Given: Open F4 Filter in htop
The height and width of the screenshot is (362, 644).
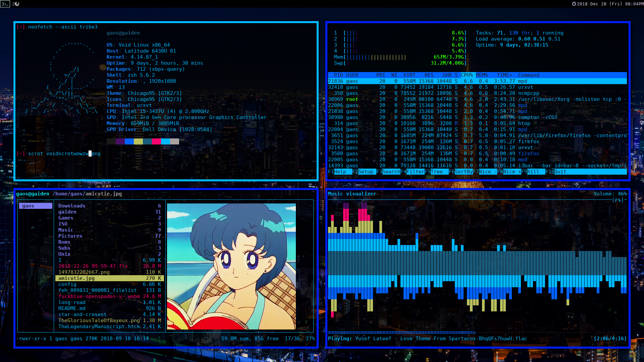Looking at the screenshot, I should [x=413, y=172].
